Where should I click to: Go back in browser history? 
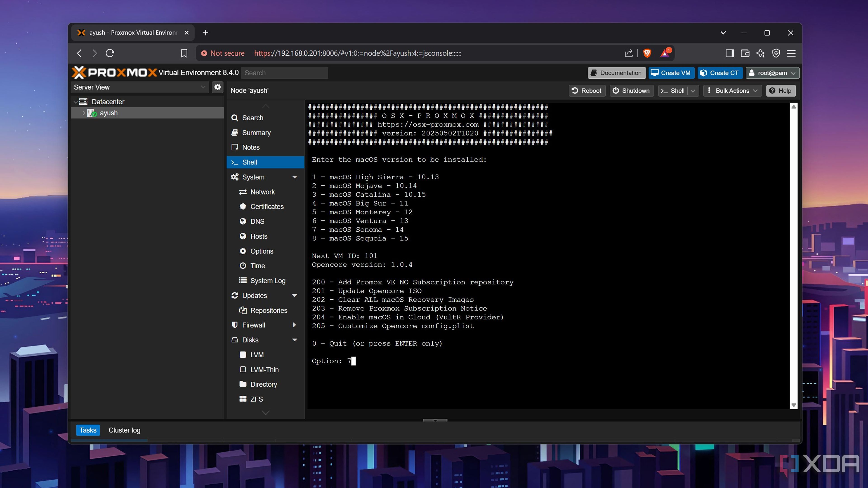(80, 53)
